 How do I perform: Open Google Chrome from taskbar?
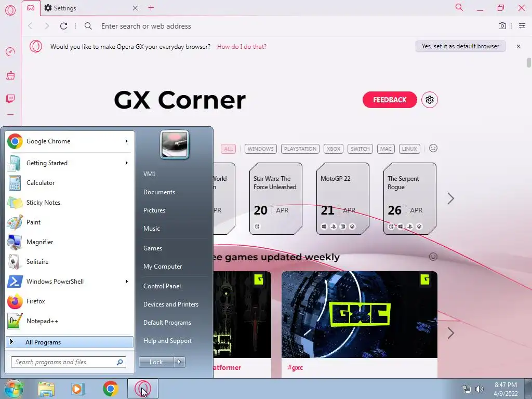(x=110, y=389)
